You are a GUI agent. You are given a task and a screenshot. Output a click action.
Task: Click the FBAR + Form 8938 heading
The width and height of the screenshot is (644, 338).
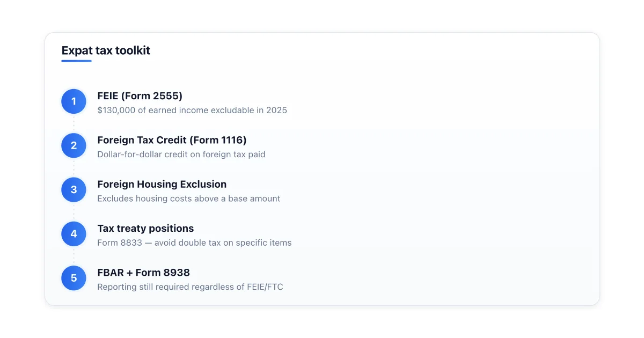point(144,273)
